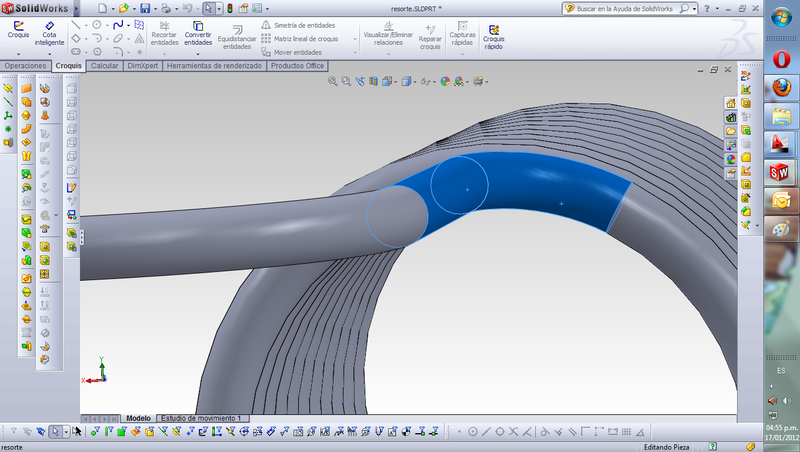Viewport: 800px width, 452px height.
Task: Toggle intersection snap X icon
Action: tap(513, 432)
